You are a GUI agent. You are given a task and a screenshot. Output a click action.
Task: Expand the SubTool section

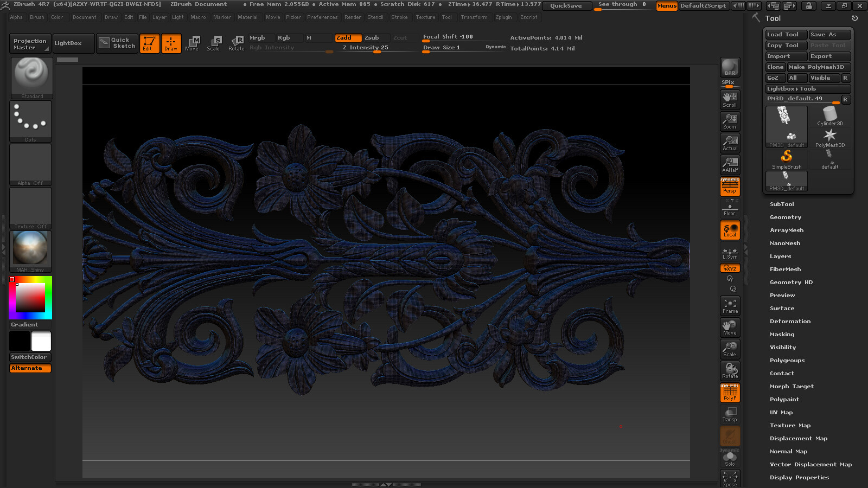[x=782, y=204]
